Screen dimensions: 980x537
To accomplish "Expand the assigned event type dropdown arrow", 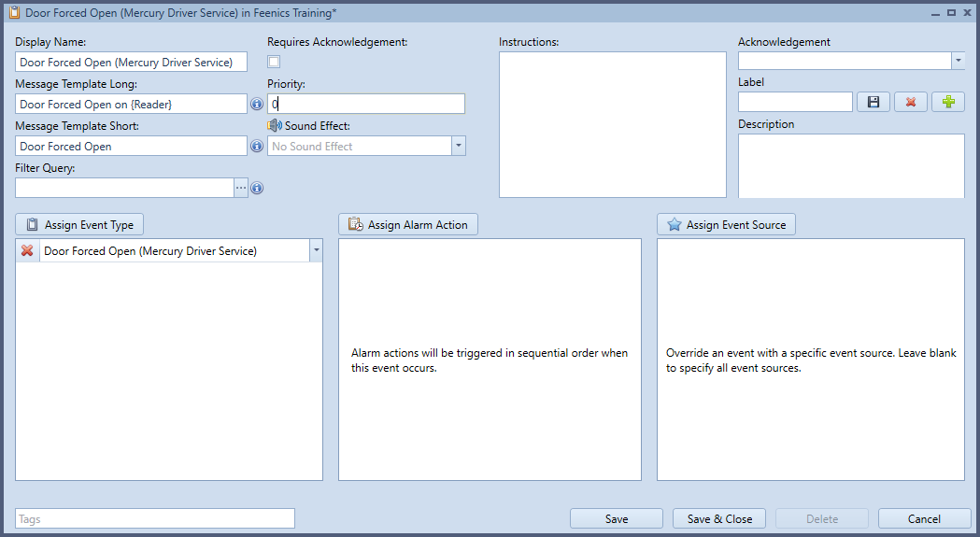I will [317, 250].
